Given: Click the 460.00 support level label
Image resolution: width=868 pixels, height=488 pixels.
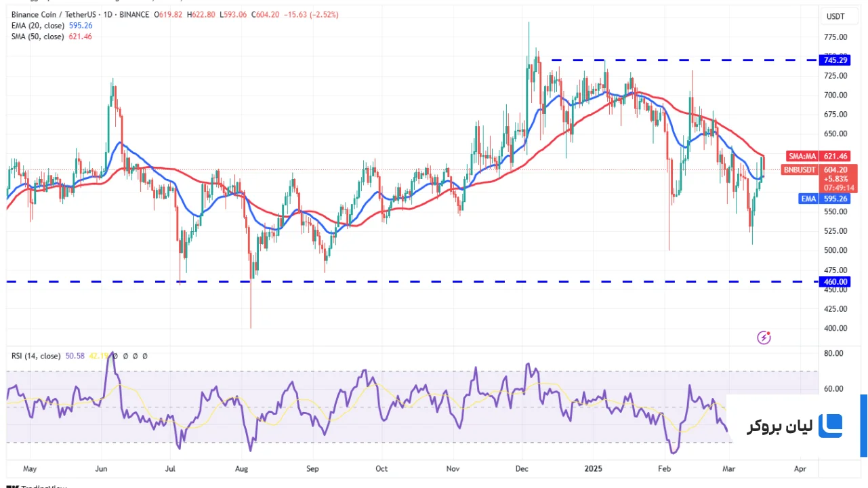Looking at the screenshot, I should coord(835,281).
